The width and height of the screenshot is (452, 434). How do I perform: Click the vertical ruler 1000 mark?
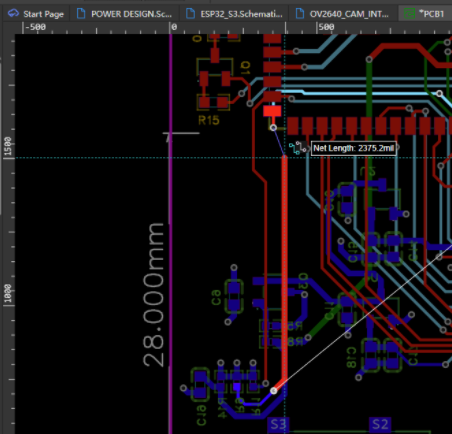coord(7,293)
